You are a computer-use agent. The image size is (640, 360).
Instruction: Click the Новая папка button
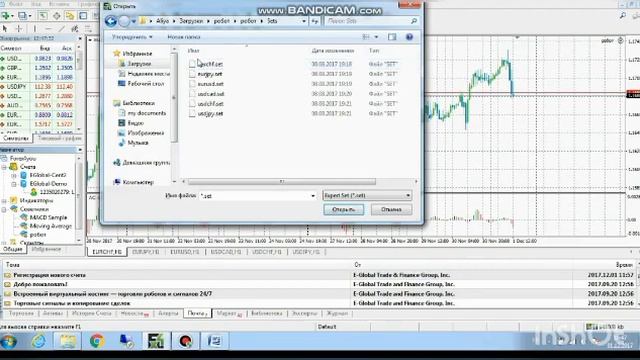[x=184, y=37]
